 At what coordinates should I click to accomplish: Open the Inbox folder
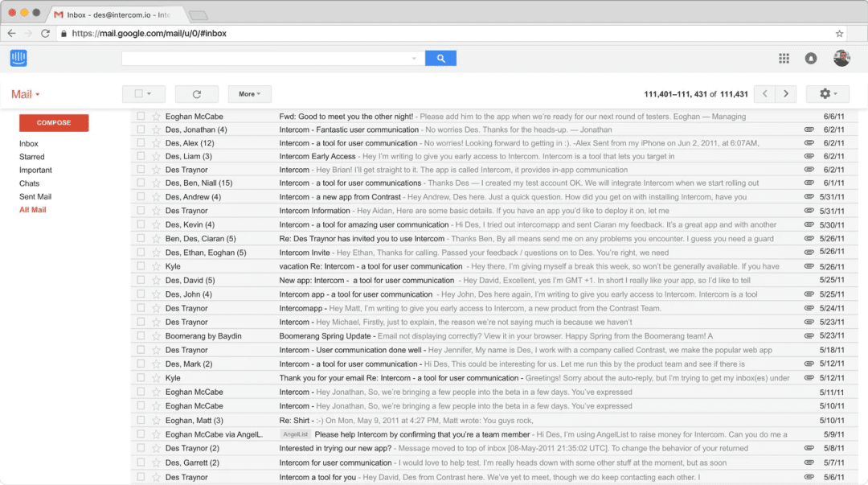29,143
